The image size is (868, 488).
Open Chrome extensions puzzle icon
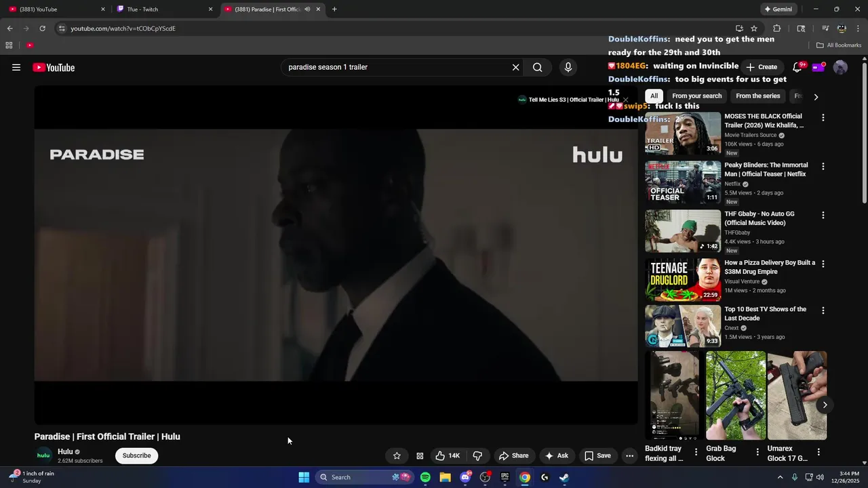click(777, 28)
